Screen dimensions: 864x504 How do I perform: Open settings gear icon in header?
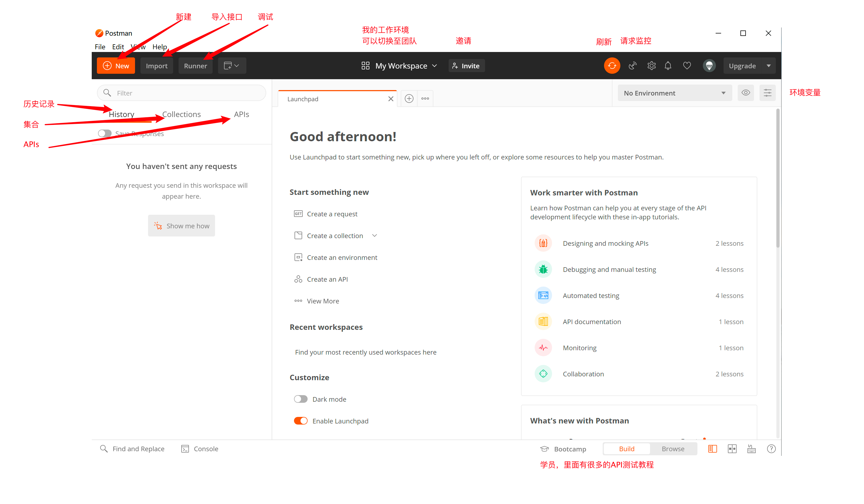pyautogui.click(x=651, y=66)
